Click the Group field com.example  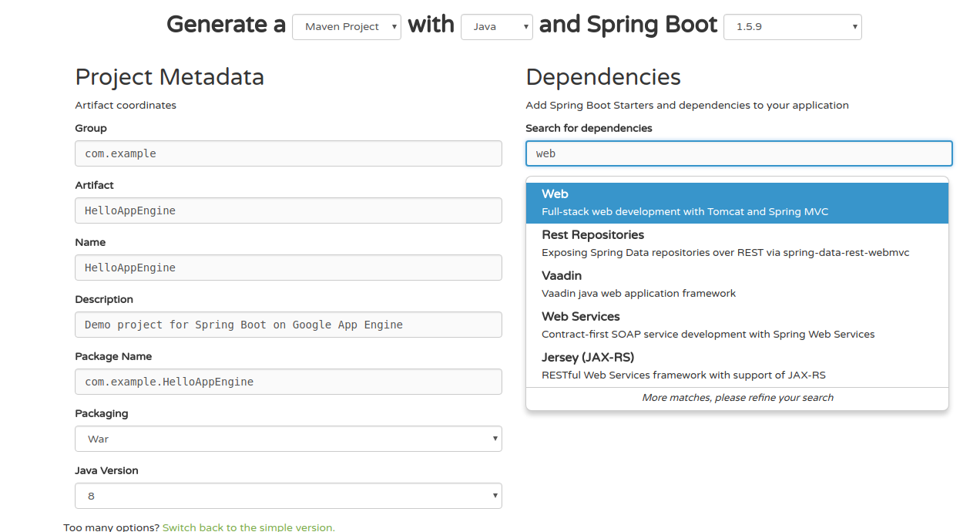288,153
